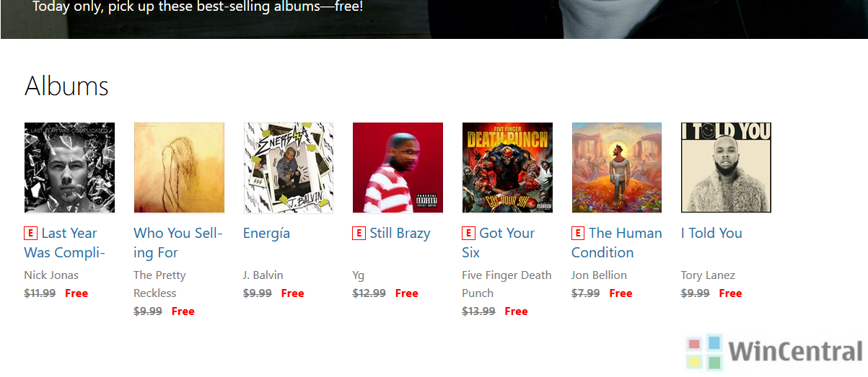868x377 pixels.
Task: Select the Energía album title link
Action: (266, 234)
